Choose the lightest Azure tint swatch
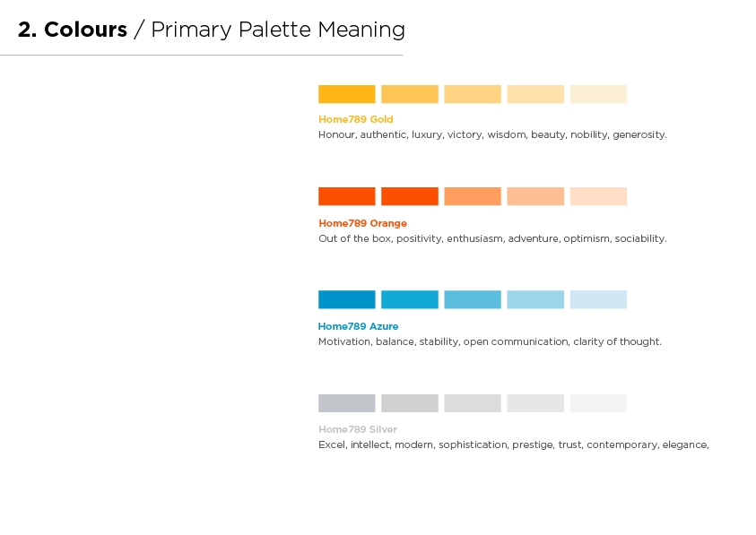Image resolution: width=756 pixels, height=535 pixels. [598, 299]
